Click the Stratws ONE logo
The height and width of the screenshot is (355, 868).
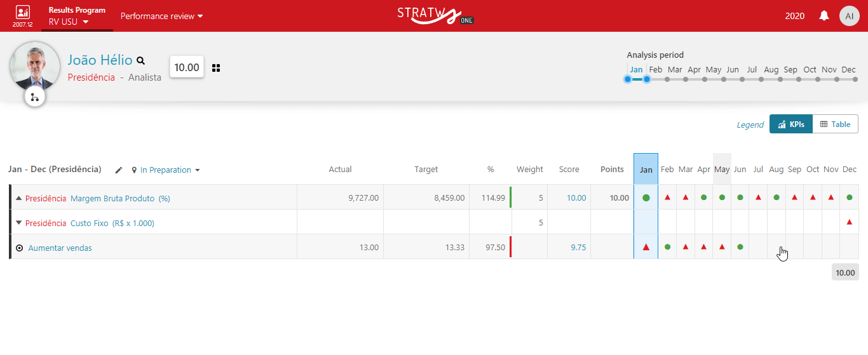point(435,15)
